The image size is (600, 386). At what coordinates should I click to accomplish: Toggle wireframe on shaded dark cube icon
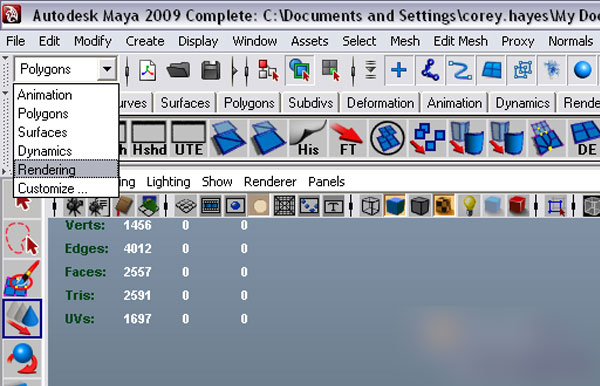pyautogui.click(x=420, y=206)
